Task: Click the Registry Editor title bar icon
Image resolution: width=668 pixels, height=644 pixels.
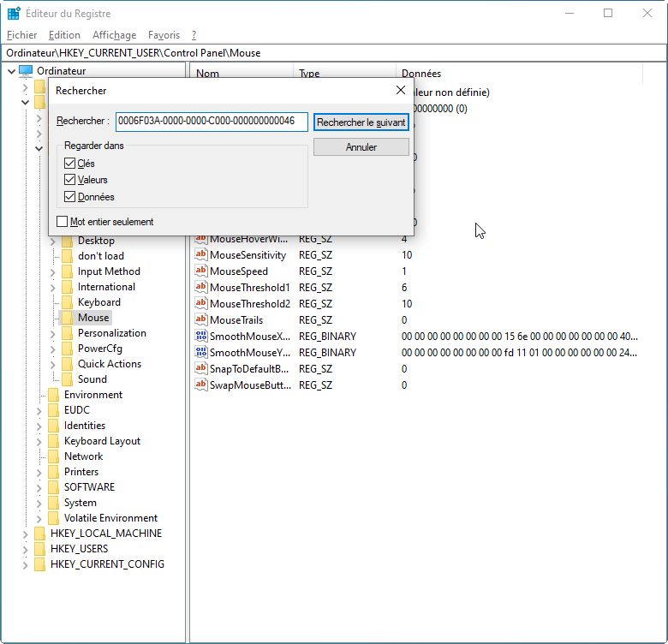Action: pos(14,14)
